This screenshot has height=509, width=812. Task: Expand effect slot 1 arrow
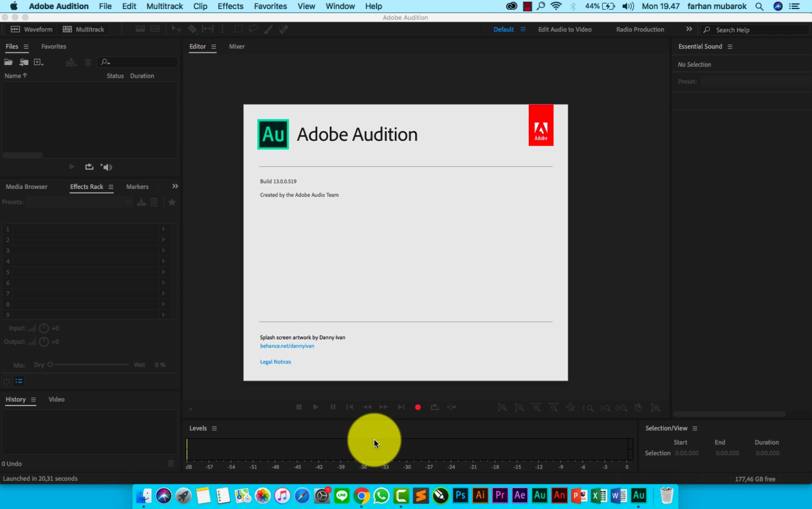(x=163, y=229)
